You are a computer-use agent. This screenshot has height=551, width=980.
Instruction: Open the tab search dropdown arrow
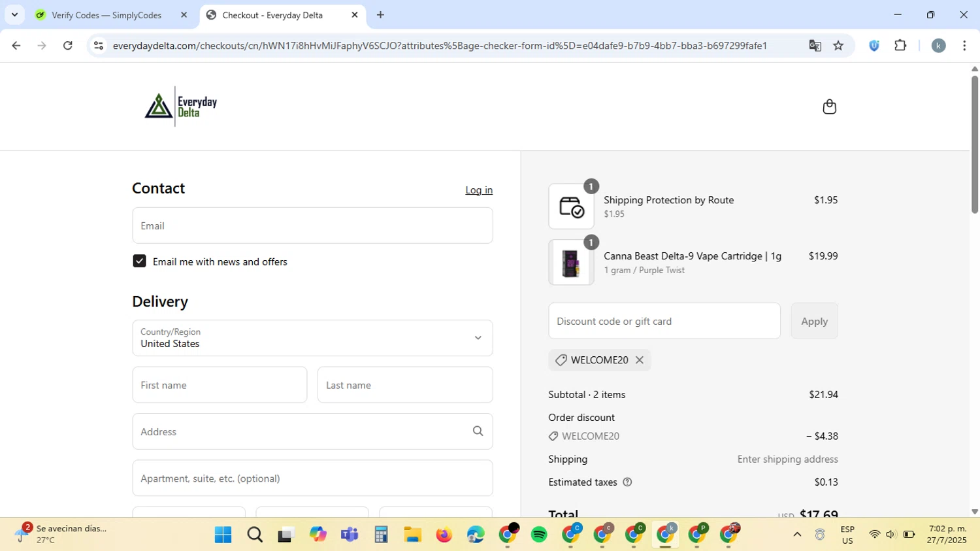point(14,15)
